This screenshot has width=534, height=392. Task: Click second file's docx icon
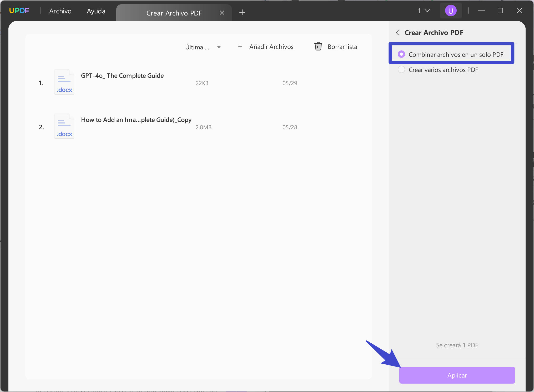pyautogui.click(x=64, y=126)
